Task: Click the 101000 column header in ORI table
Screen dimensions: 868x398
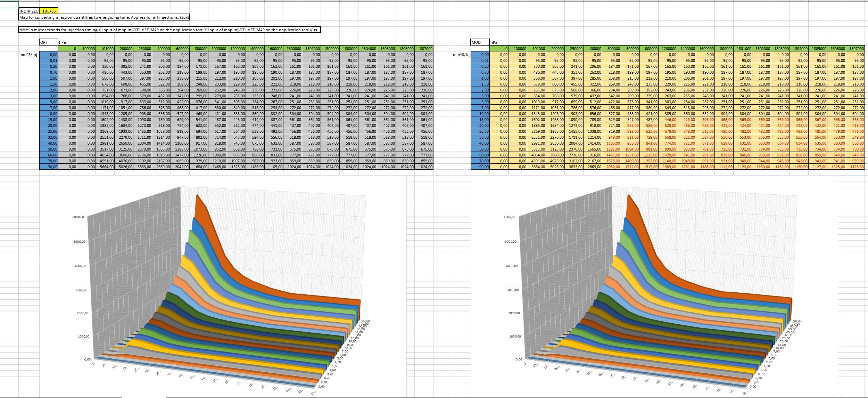Action: (105, 49)
